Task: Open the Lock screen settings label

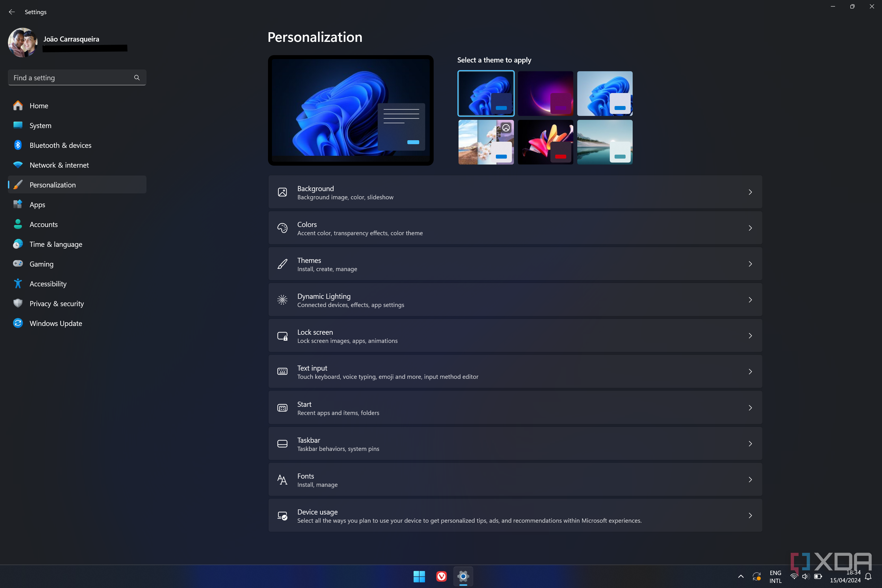Action: point(315,332)
